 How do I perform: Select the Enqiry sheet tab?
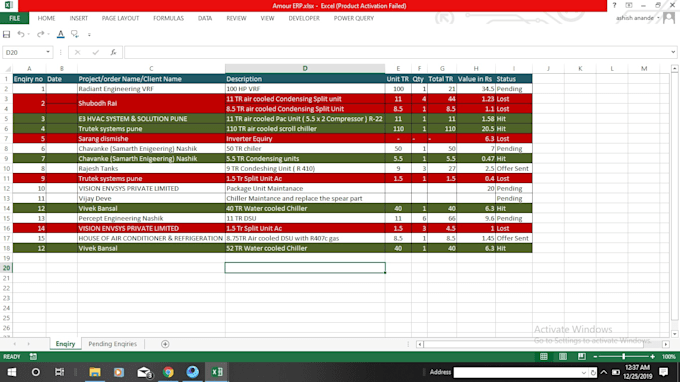point(65,344)
